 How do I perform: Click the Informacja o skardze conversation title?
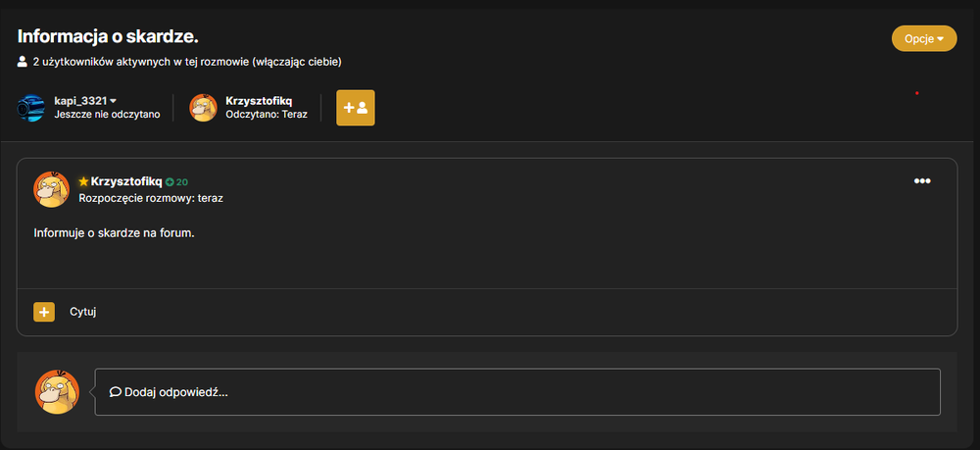pyautogui.click(x=108, y=36)
